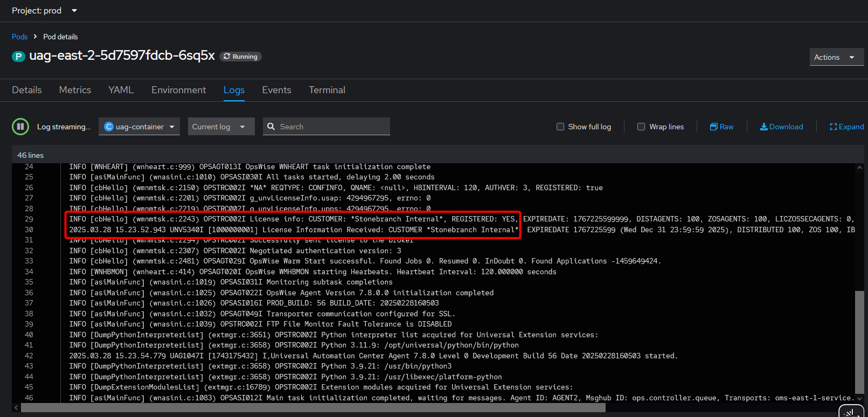Click the bottom-right corner widget icon

[x=851, y=412]
